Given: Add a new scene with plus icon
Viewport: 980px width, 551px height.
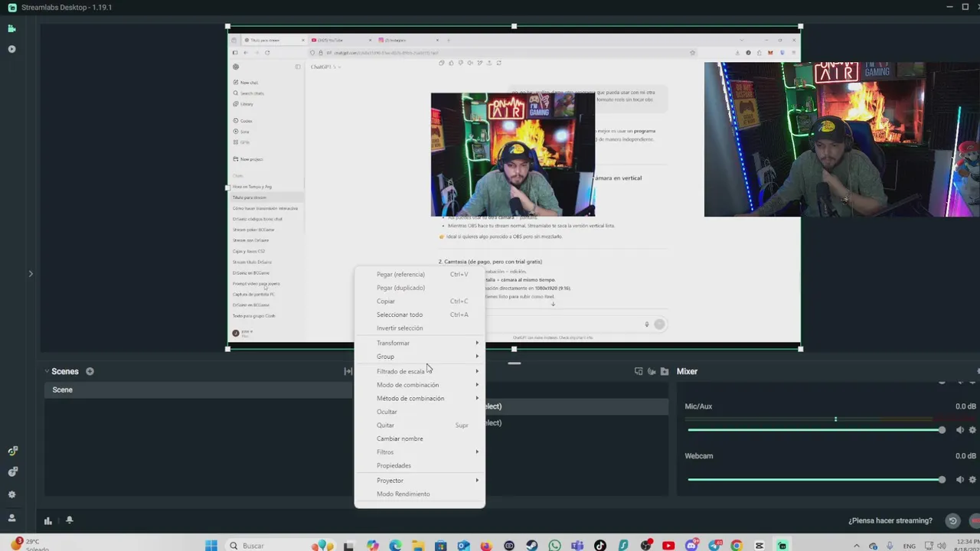Looking at the screenshot, I should [90, 371].
